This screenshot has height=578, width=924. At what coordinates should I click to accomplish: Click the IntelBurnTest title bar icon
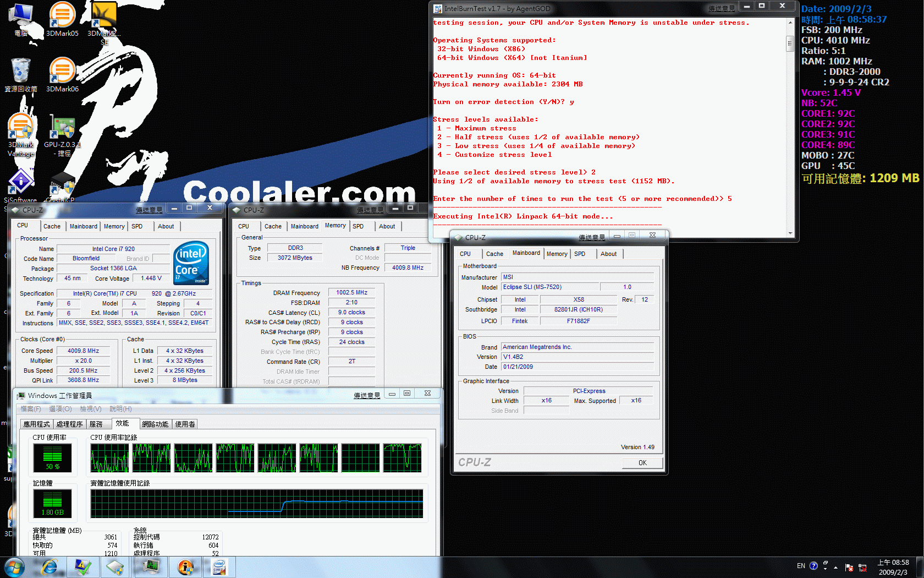point(438,9)
